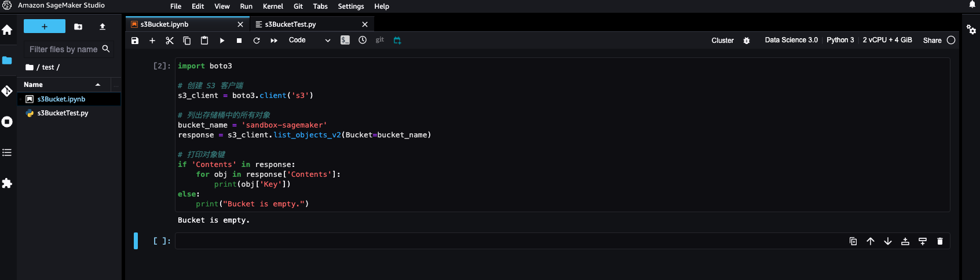980x280 pixels.
Task: Collapse the cell via blue collapser bar
Action: pyautogui.click(x=136, y=241)
